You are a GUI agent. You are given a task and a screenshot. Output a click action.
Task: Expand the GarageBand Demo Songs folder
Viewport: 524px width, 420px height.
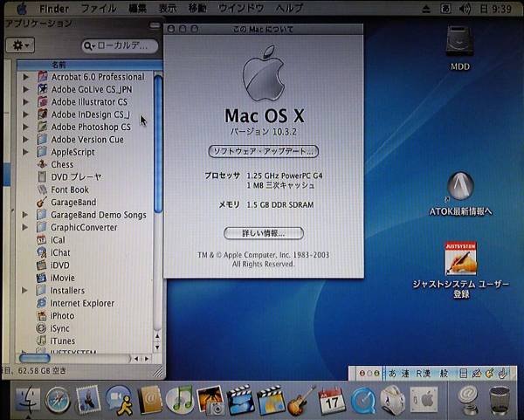pos(25,215)
